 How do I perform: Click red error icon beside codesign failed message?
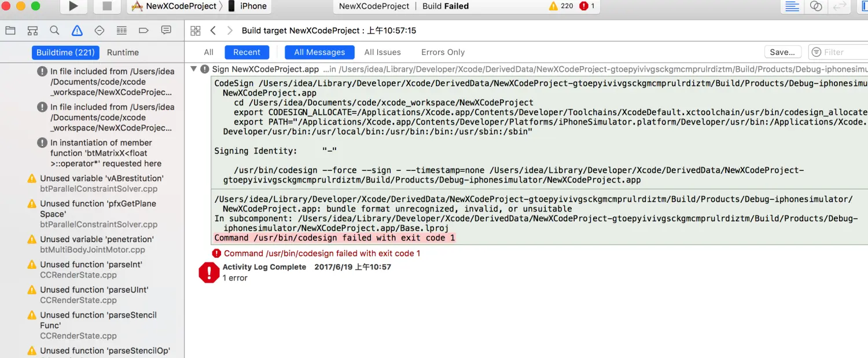click(217, 253)
